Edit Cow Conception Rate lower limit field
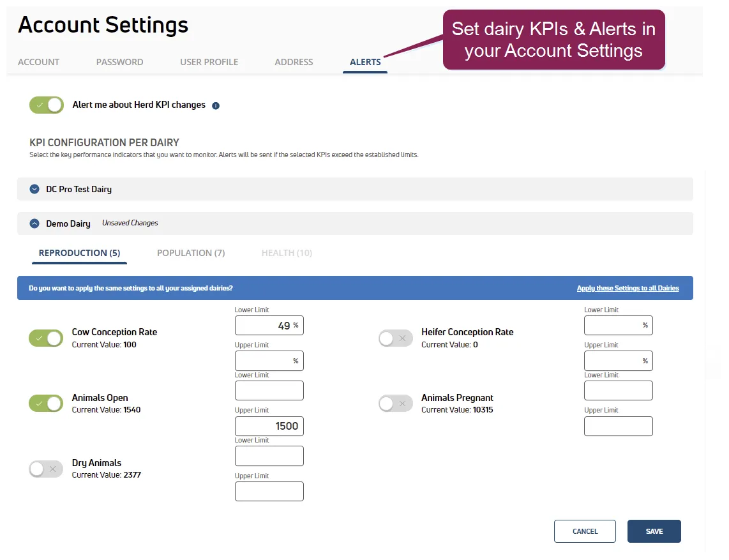The height and width of the screenshot is (560, 729). pos(269,326)
